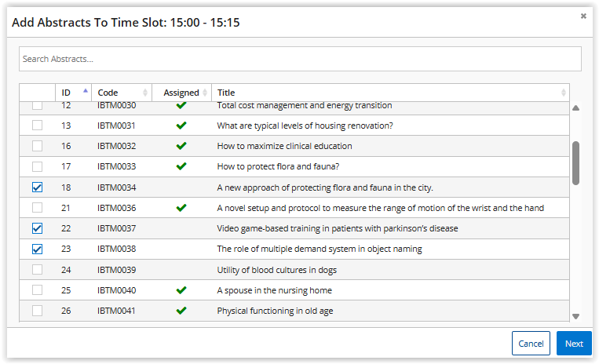599x364 pixels.
Task: Sort table by Code column arrows
Action: (x=145, y=93)
